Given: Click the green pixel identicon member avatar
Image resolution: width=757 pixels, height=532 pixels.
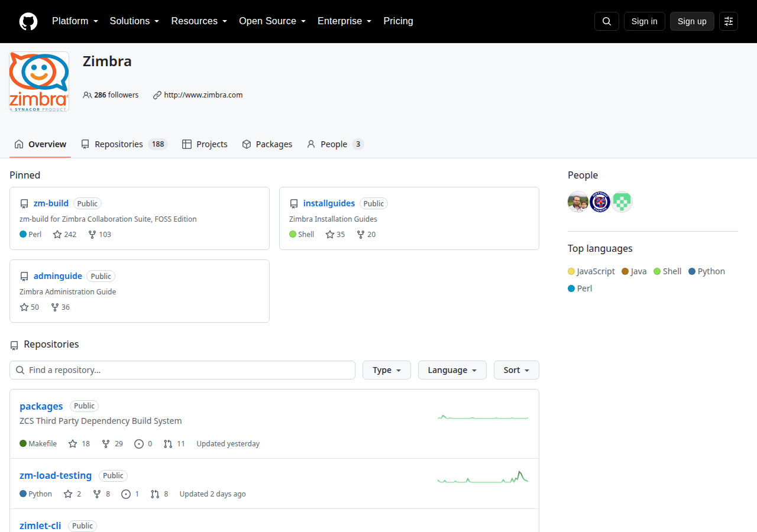Looking at the screenshot, I should pos(622,202).
